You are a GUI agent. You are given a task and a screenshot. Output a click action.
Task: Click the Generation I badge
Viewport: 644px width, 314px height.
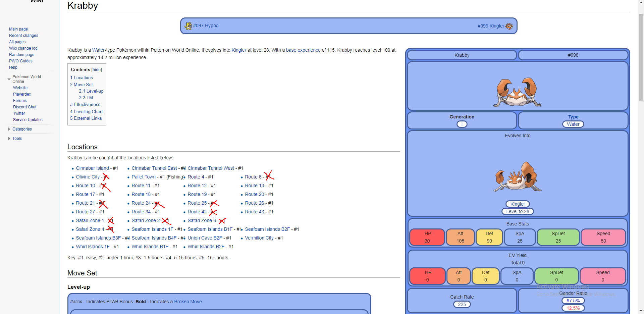(462, 124)
